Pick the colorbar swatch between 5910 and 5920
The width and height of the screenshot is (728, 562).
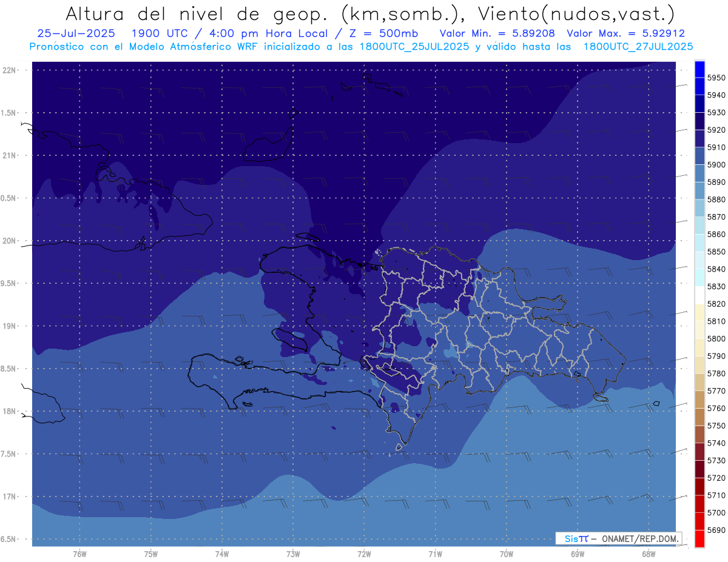(699, 139)
